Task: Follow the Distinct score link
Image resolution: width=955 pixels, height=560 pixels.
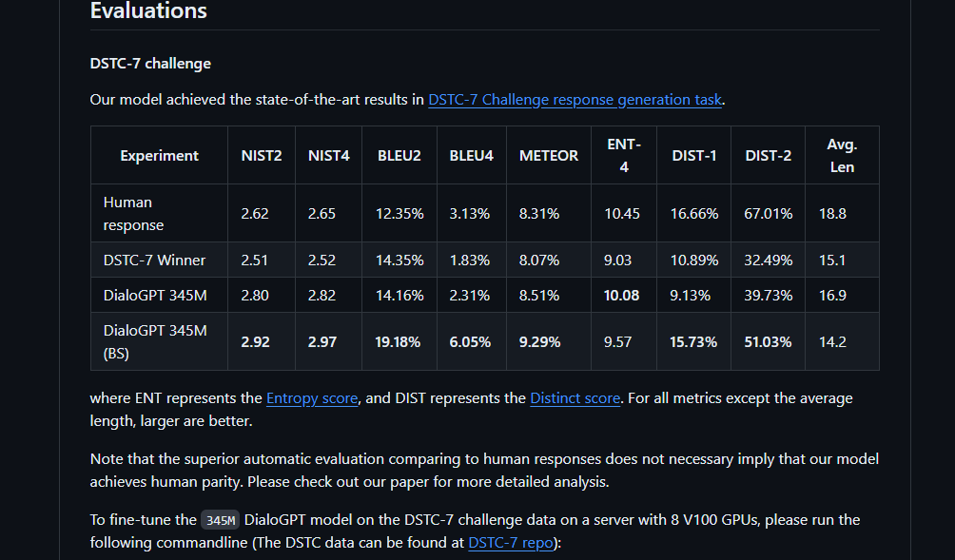Action: (x=575, y=398)
